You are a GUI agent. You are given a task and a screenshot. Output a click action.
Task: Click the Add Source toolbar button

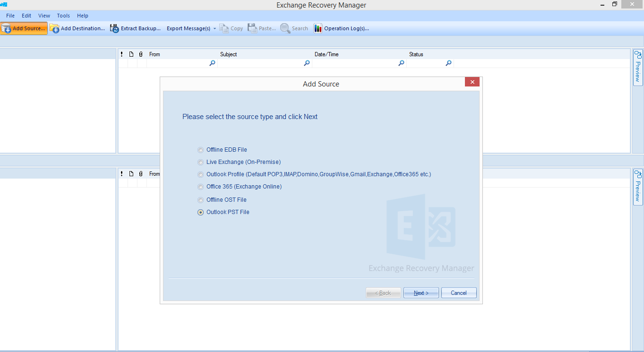[x=24, y=28]
